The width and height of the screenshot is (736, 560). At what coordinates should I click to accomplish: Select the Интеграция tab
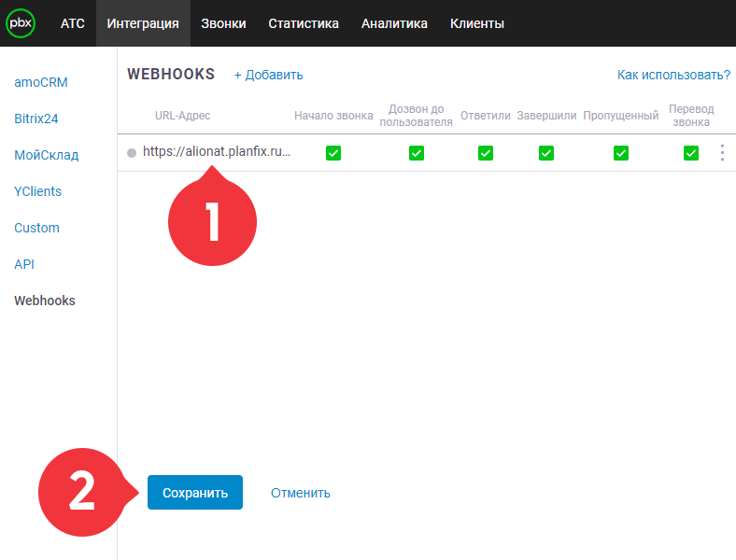coord(143,23)
